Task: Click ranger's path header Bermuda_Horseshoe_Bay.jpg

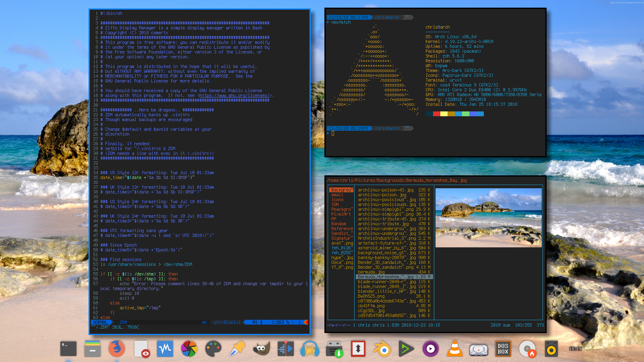Action: click(436, 180)
